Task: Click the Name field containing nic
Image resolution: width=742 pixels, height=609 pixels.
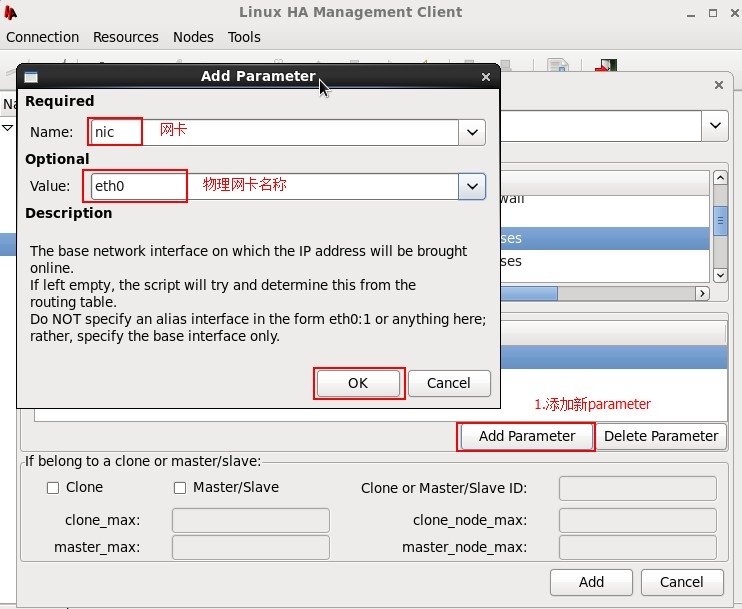Action: click(274, 132)
